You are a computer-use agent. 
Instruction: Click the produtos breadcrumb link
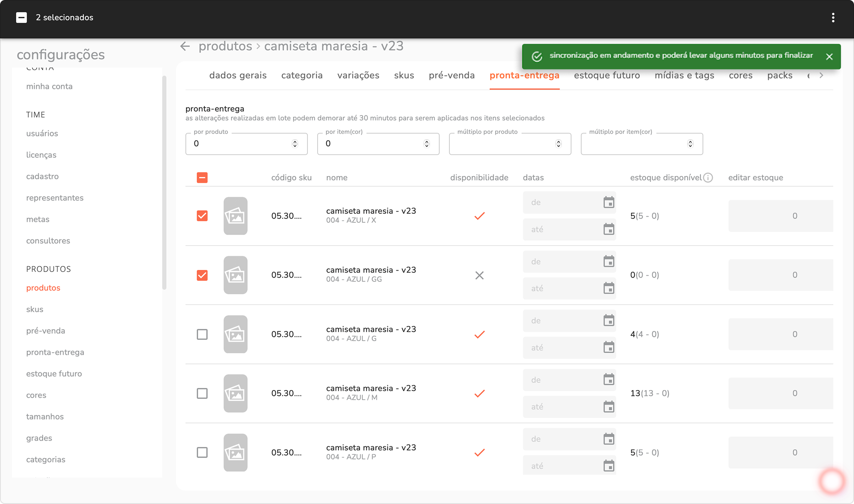tap(225, 46)
